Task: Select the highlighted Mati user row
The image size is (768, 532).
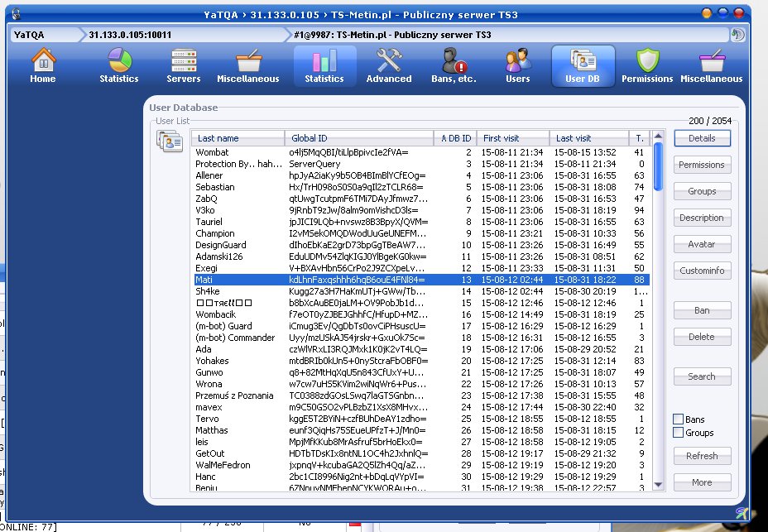Action: (x=422, y=280)
